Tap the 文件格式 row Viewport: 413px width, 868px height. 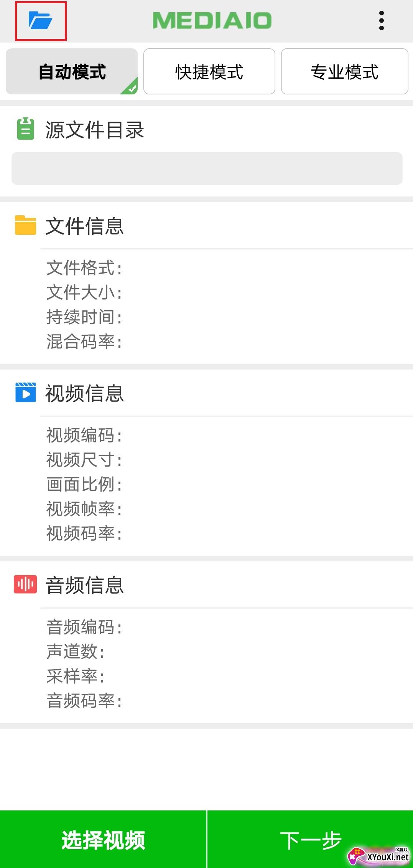point(84,268)
